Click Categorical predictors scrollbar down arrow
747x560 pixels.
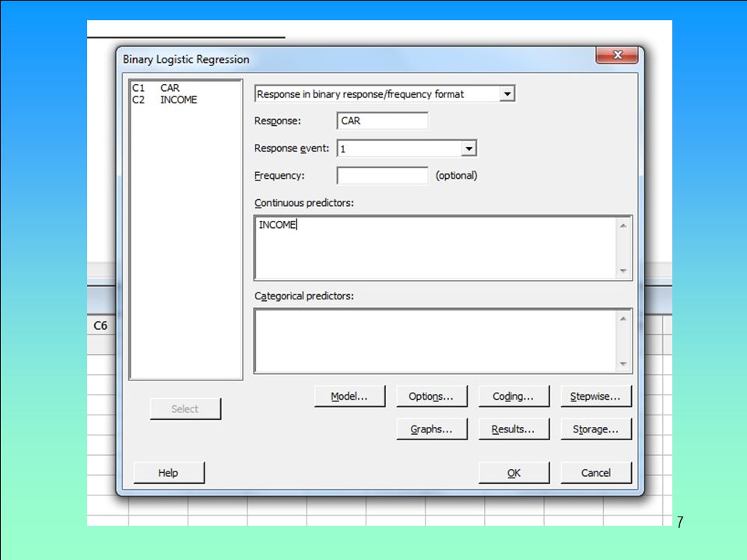coord(623,364)
